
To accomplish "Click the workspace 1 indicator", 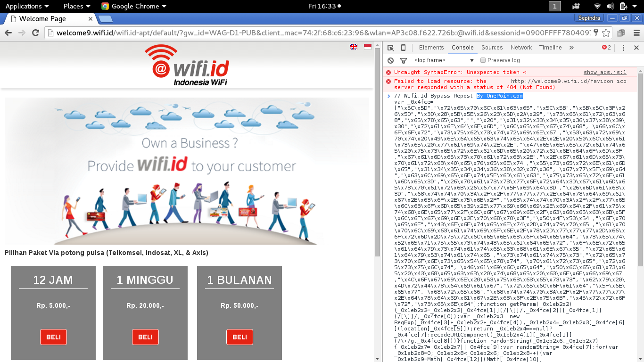I will (x=555, y=6).
